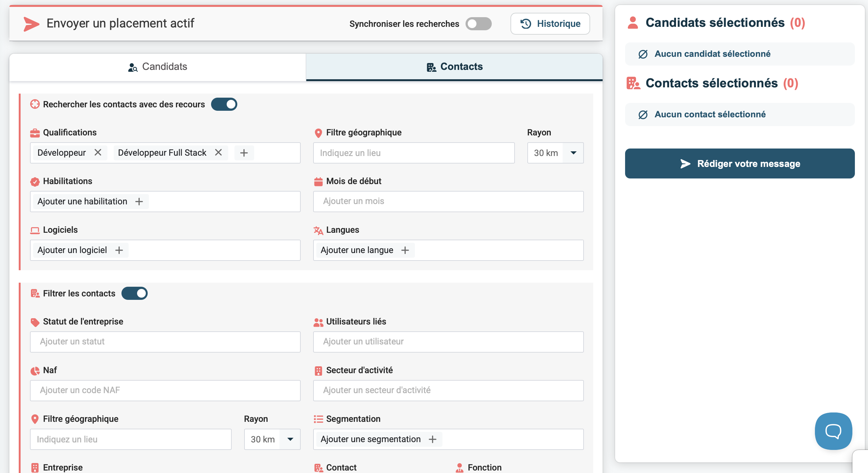Open the chat support bubble
The image size is (868, 473).
(833, 431)
